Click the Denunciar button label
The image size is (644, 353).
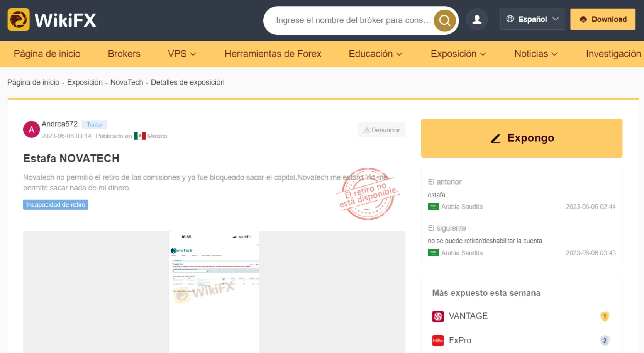(x=386, y=131)
